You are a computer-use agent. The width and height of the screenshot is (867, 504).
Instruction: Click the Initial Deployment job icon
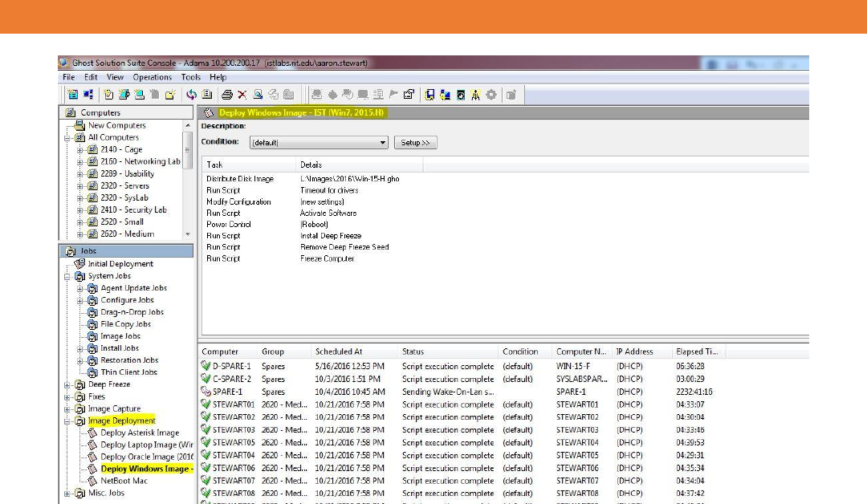[x=79, y=264]
